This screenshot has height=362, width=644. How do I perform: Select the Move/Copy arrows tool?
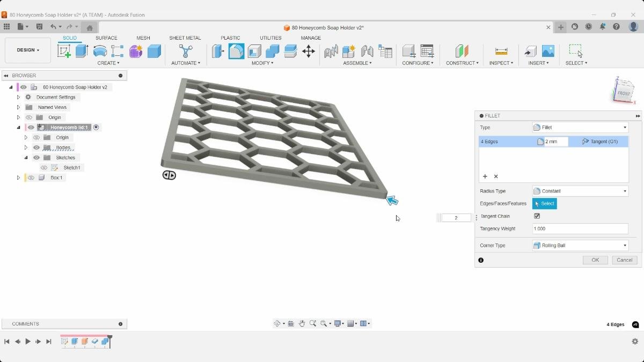click(309, 51)
